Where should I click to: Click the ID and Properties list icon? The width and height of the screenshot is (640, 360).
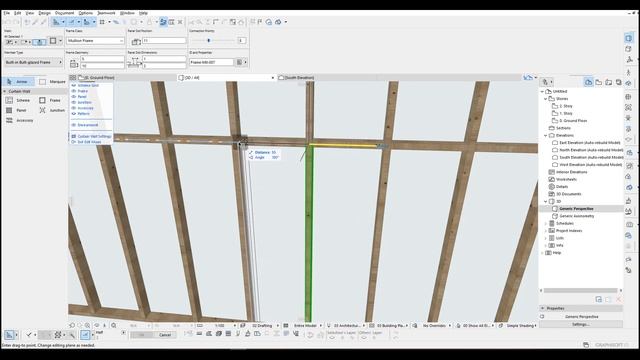tap(240, 62)
